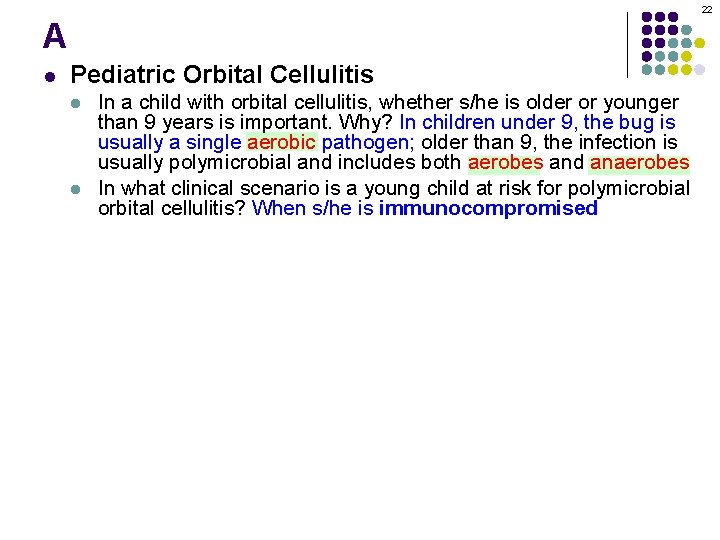Image resolution: width=720 pixels, height=540 pixels.
Task: Click the blue word 'pathogen;'
Action: click(x=368, y=143)
